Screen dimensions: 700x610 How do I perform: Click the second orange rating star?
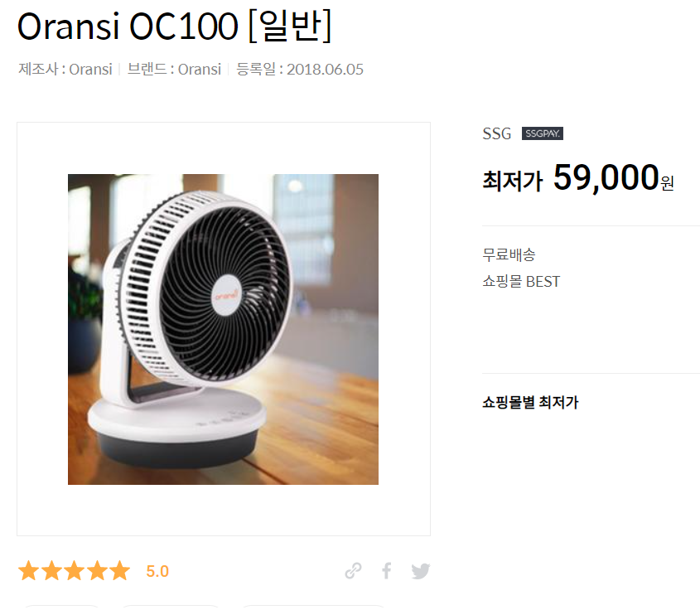51,571
